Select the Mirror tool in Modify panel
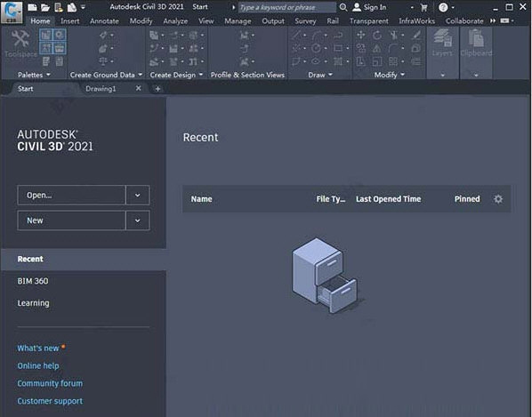The height and width of the screenshot is (417, 532). coord(377,48)
